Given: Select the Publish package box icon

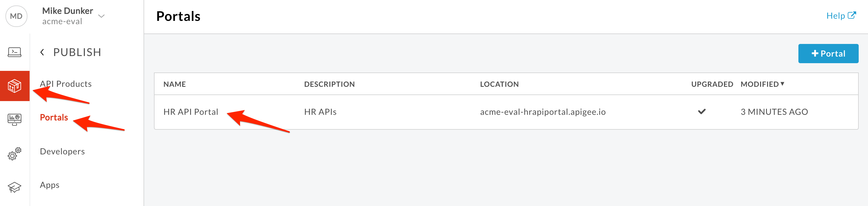Looking at the screenshot, I should [x=15, y=86].
